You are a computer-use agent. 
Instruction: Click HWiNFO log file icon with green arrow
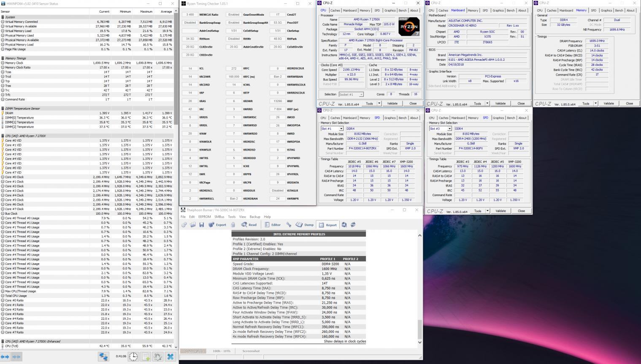coord(146,356)
